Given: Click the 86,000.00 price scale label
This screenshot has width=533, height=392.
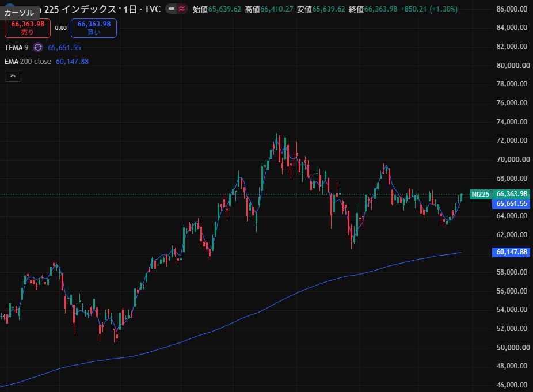Looking at the screenshot, I should click(512, 9).
